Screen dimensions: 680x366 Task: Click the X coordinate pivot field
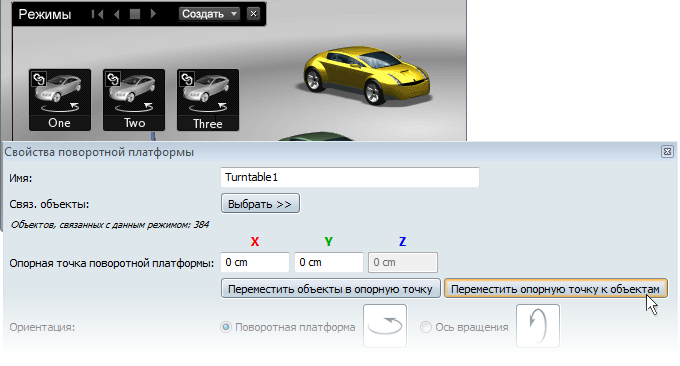point(255,262)
